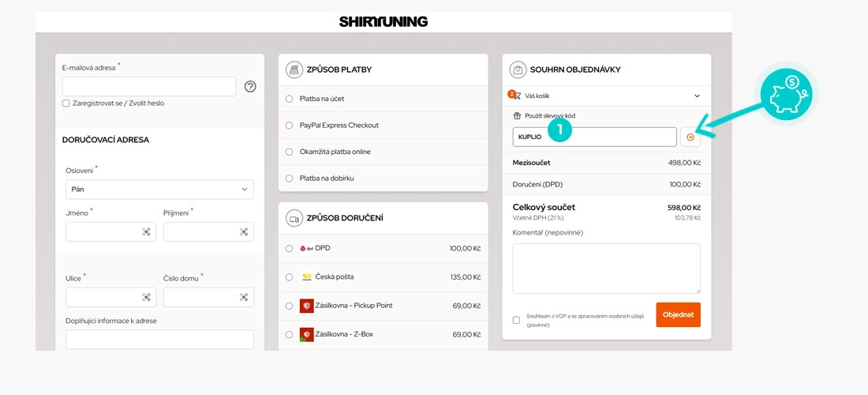Tick Zaregistrovat se / Zvolit heslo checkbox
This screenshot has width=868, height=395.
point(65,103)
